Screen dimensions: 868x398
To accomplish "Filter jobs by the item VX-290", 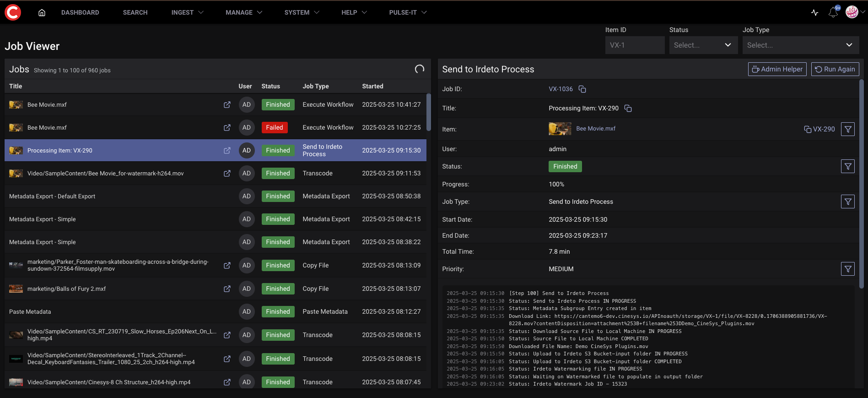I will point(847,129).
